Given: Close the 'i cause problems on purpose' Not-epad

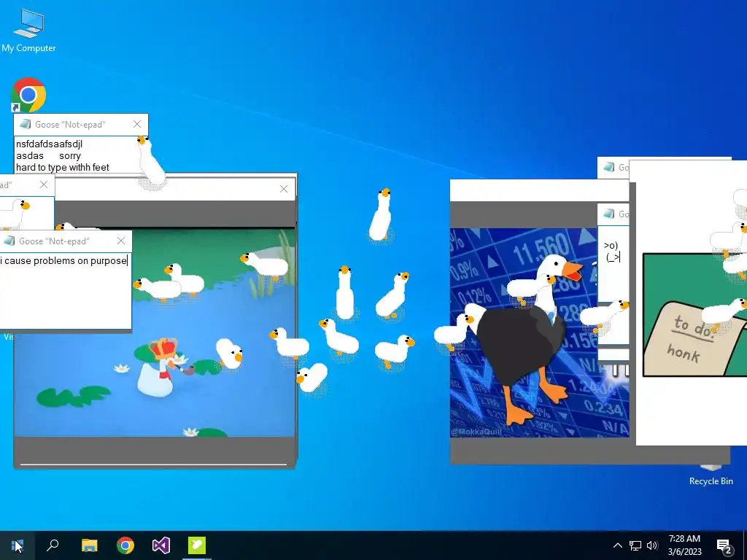Looking at the screenshot, I should click(x=121, y=241).
